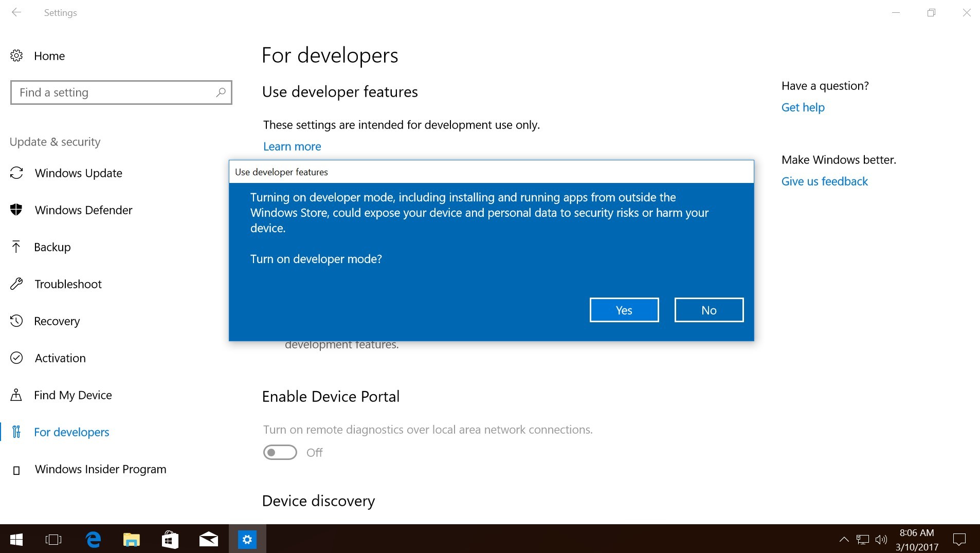Open the Give us feedback link

click(824, 181)
